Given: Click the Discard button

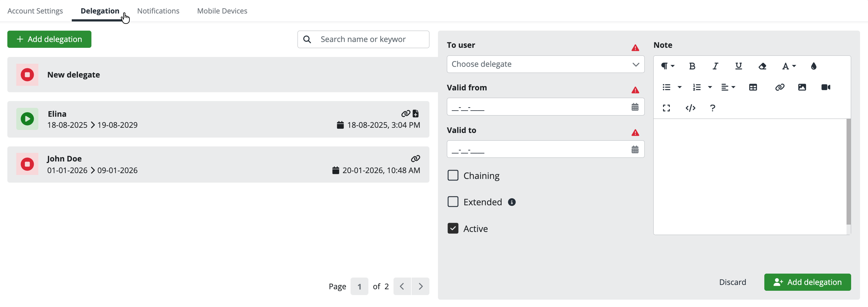Looking at the screenshot, I should (x=732, y=282).
